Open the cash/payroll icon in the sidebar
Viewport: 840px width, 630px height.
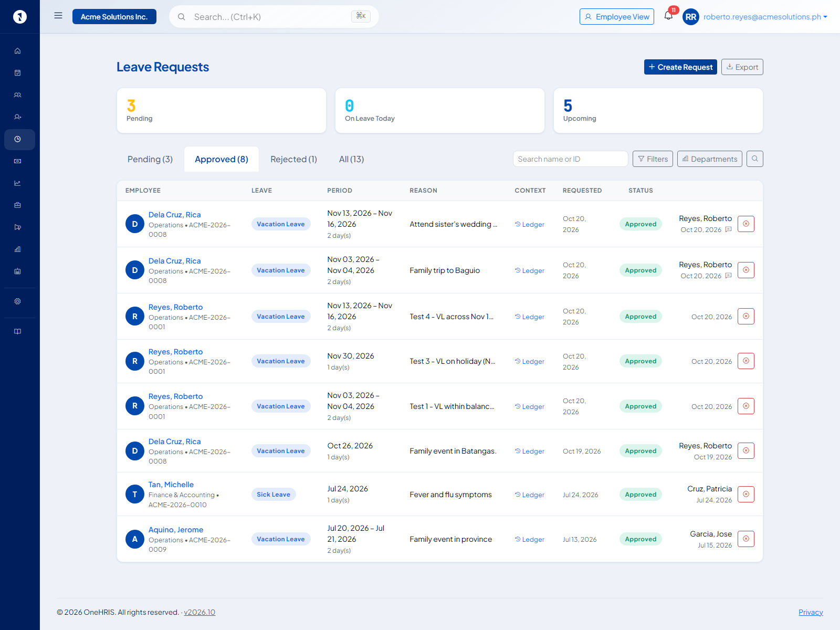[17, 161]
